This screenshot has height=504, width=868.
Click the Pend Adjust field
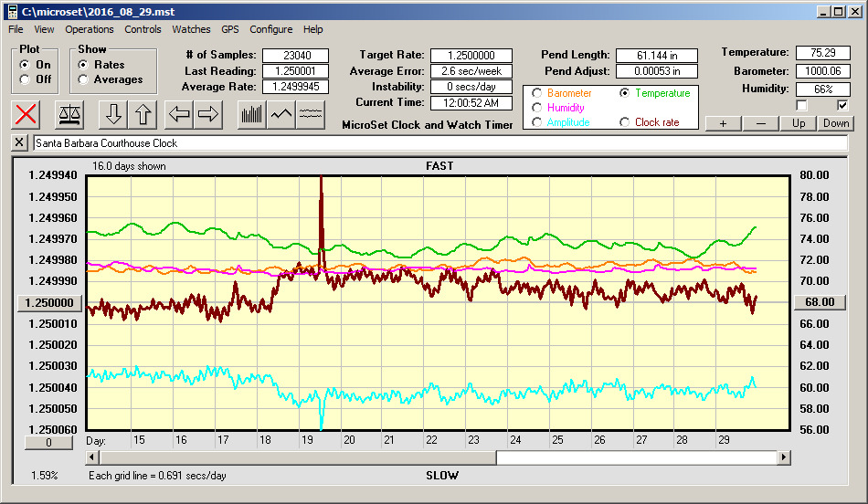click(657, 71)
